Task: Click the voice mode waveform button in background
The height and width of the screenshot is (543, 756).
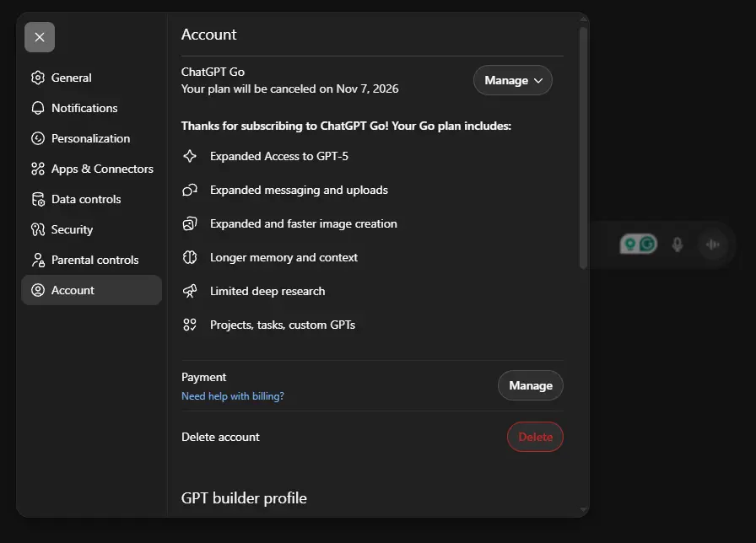Action: pos(713,245)
